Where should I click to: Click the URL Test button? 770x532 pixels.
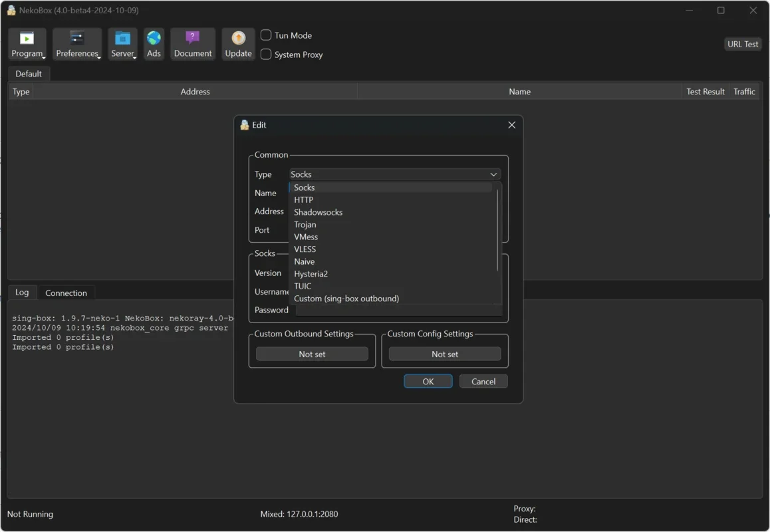pyautogui.click(x=743, y=44)
